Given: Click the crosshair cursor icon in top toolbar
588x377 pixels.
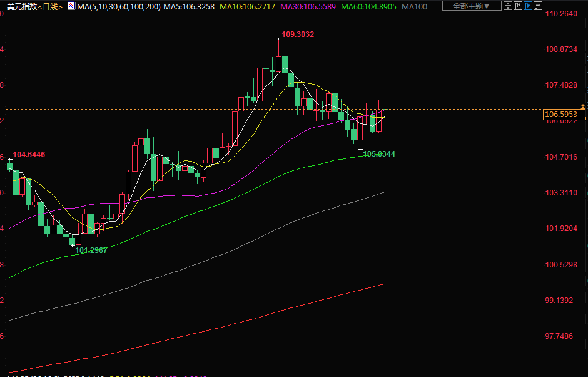Looking at the screenshot, I should (509, 6).
